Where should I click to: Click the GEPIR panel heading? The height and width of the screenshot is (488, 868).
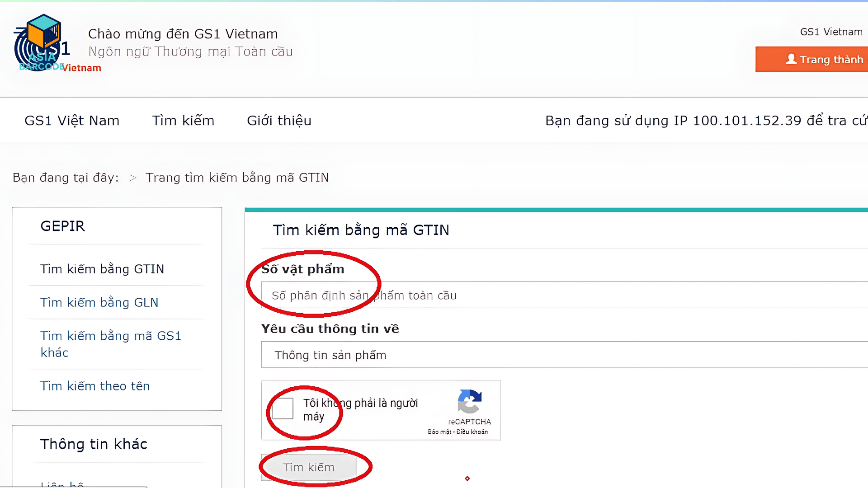[x=62, y=226]
